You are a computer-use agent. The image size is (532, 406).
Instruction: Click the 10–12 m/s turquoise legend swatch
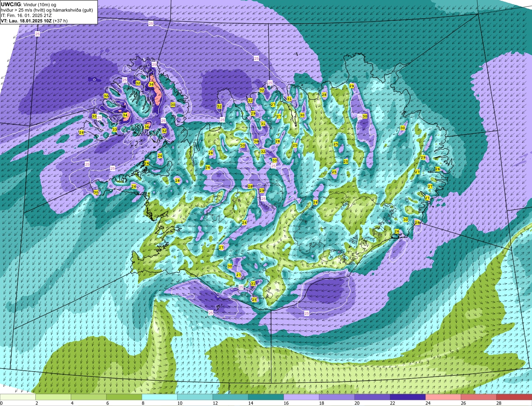(x=195, y=397)
